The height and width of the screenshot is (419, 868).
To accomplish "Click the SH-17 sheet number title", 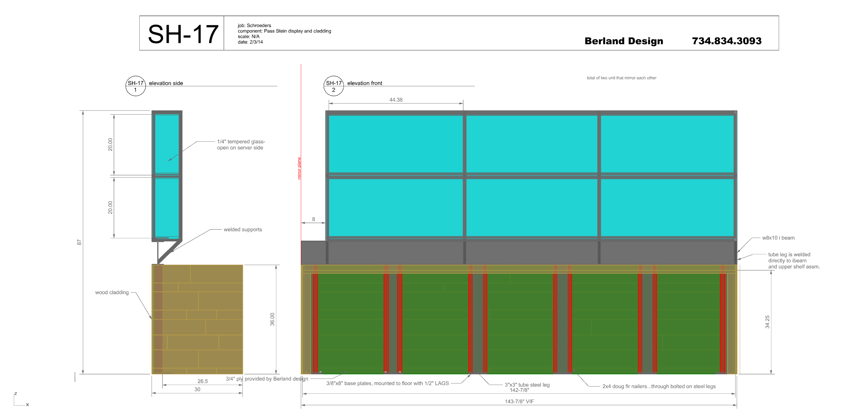I will (x=183, y=34).
